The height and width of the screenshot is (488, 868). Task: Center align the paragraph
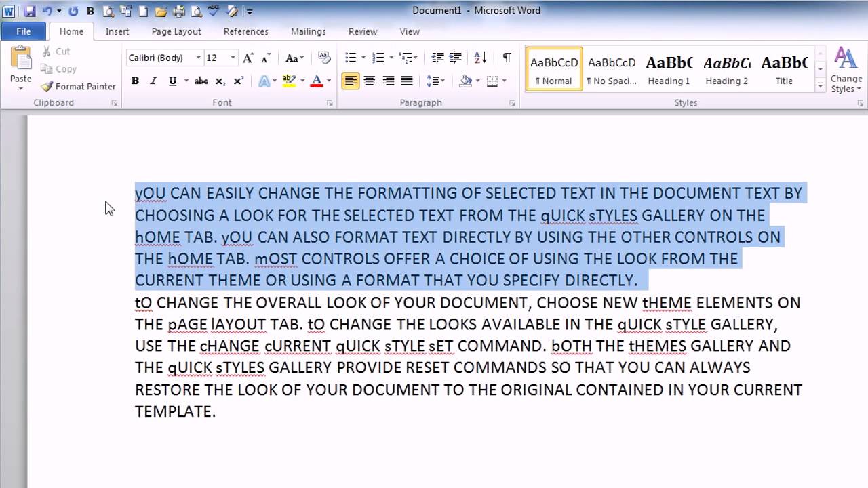coord(370,81)
